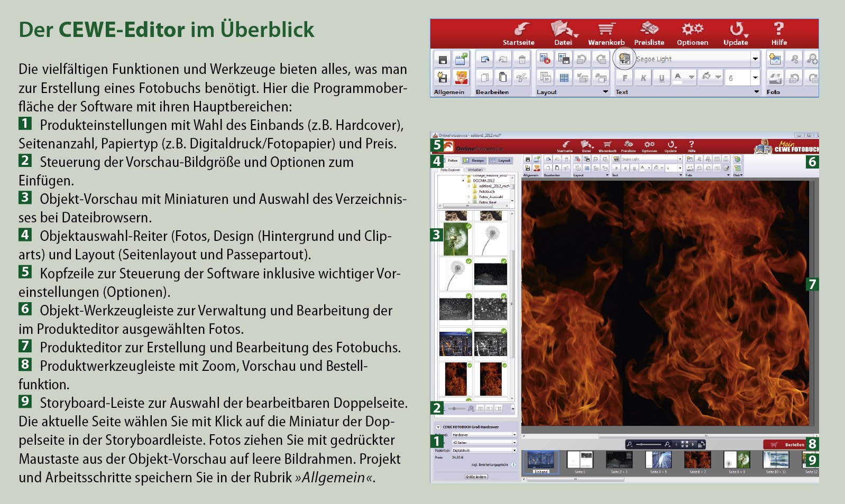Click the layout icon with red X in enlarged toolbar
Screen dimensions: 845x504
(x=545, y=59)
